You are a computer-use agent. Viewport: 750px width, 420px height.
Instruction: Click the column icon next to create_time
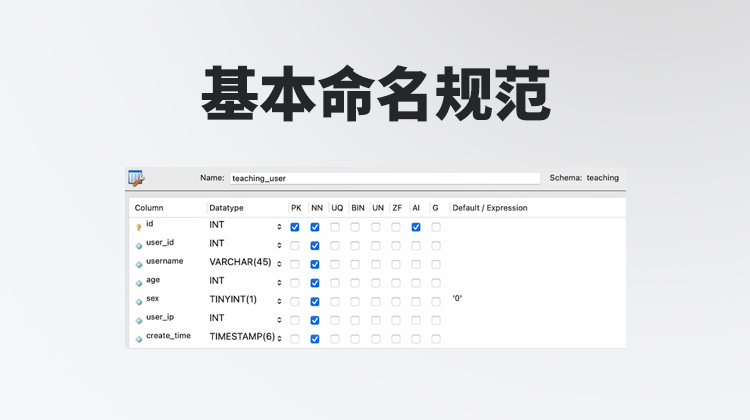pos(139,339)
